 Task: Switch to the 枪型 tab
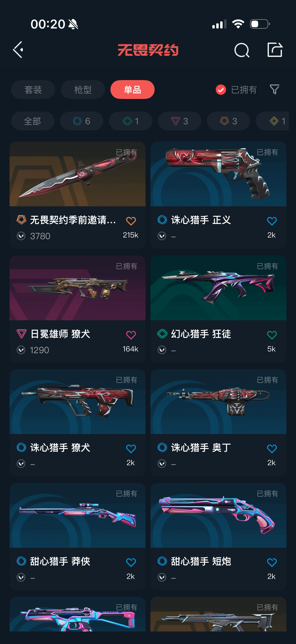83,90
